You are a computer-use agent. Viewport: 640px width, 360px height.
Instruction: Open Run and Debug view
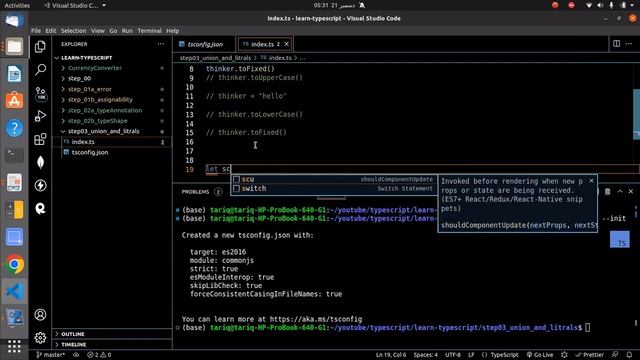(x=40, y=116)
